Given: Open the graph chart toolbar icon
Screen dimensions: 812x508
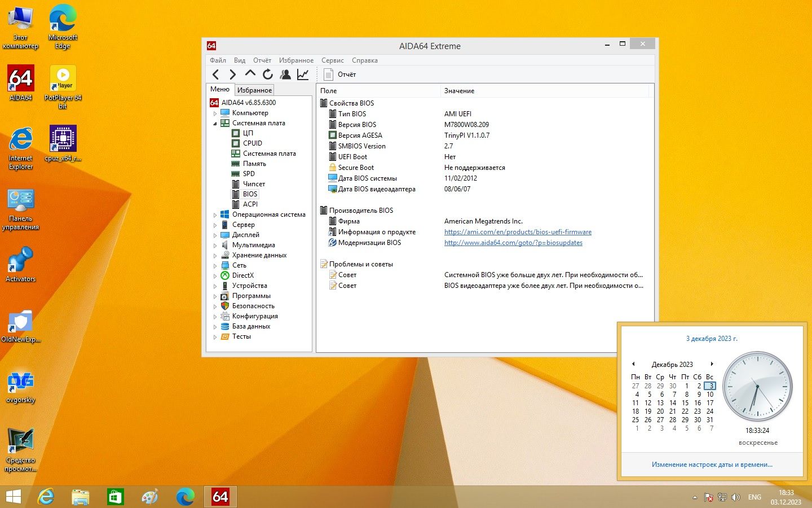Looking at the screenshot, I should point(303,74).
